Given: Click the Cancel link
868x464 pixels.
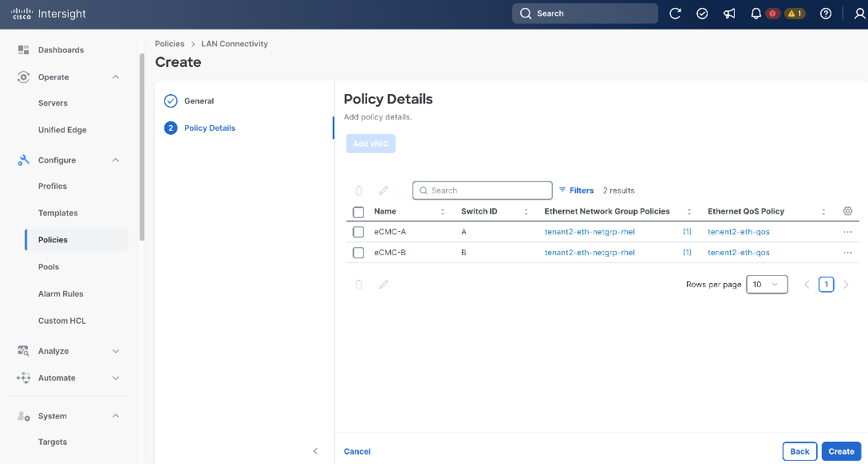Looking at the screenshot, I should 357,451.
